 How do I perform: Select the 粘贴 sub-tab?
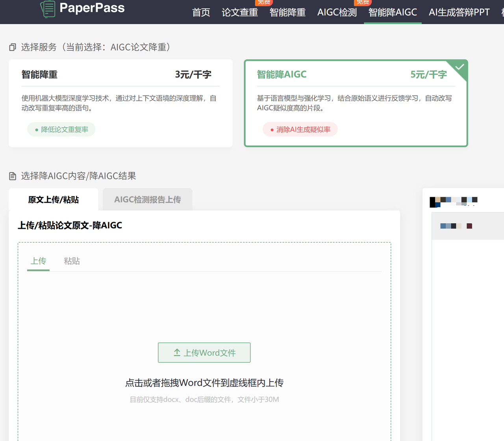pyautogui.click(x=72, y=261)
